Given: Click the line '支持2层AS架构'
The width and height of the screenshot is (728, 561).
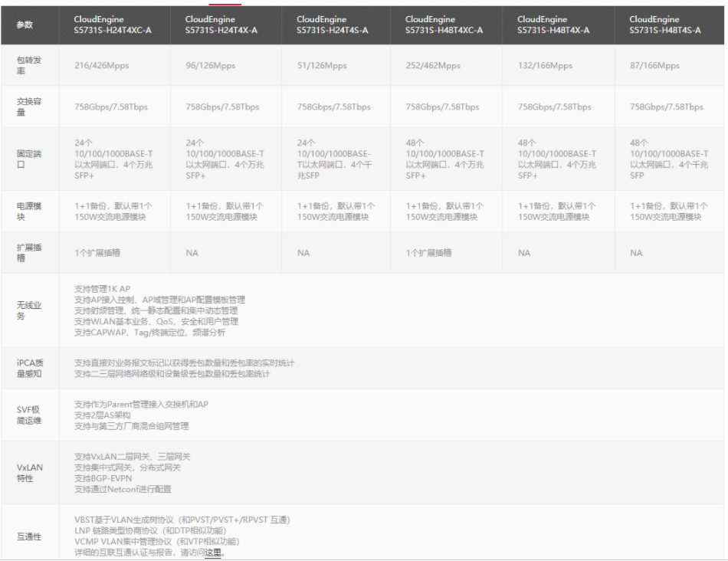Looking at the screenshot, I should click(102, 415).
